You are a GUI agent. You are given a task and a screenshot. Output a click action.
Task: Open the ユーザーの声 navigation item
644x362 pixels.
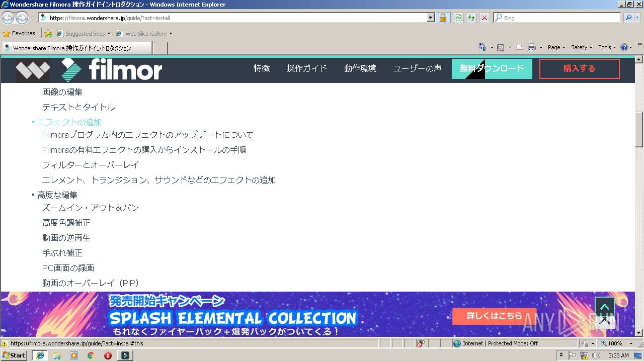tap(417, 68)
